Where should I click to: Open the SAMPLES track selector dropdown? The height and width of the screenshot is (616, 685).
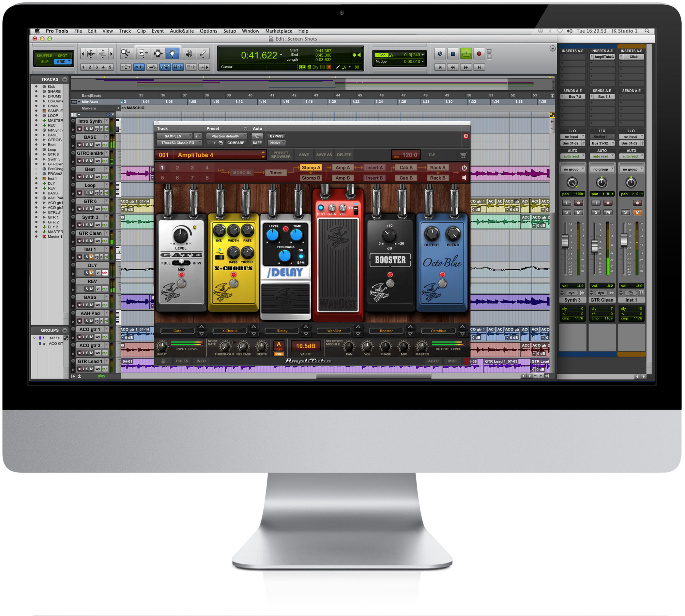(175, 136)
